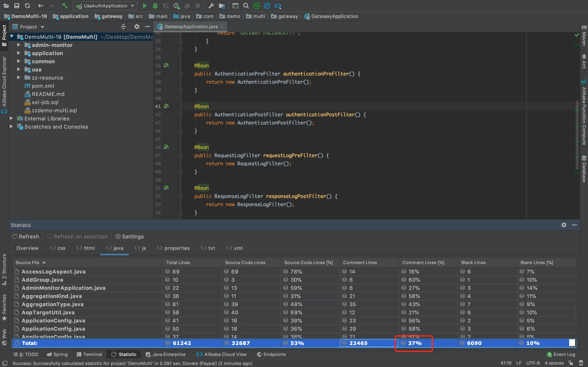Screen dimensions: 588x367
Task: Open Statistic panel gear options
Action: tap(564, 225)
